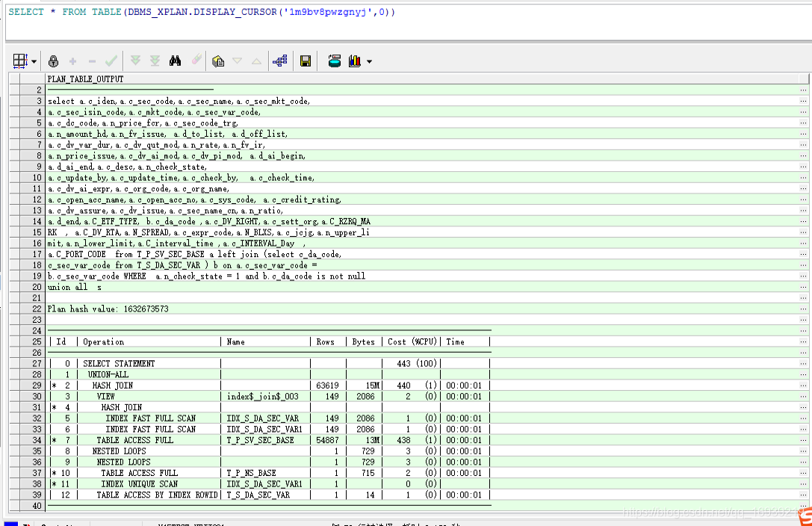
Task: Click the 'UNION-ALL' plan row
Action: point(422,374)
